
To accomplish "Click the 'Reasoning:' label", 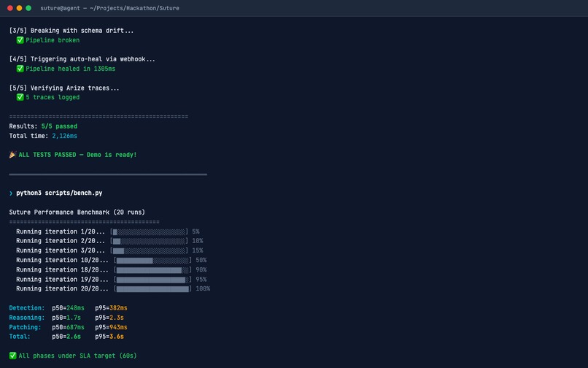I will click(26, 318).
